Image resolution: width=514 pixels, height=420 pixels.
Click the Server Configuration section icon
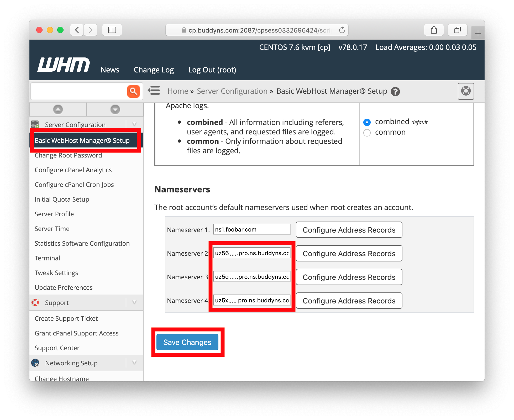pyautogui.click(x=35, y=124)
